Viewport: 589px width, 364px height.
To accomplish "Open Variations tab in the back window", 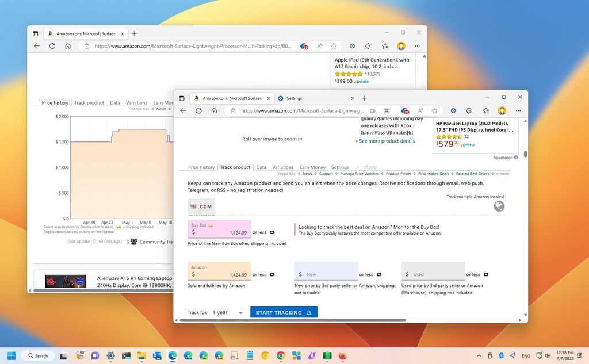I will click(136, 102).
